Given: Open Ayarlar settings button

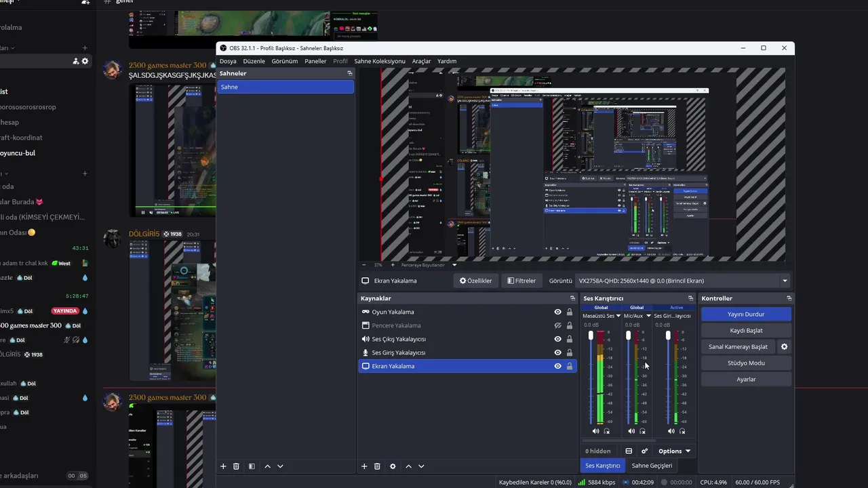Looking at the screenshot, I should 746,380.
